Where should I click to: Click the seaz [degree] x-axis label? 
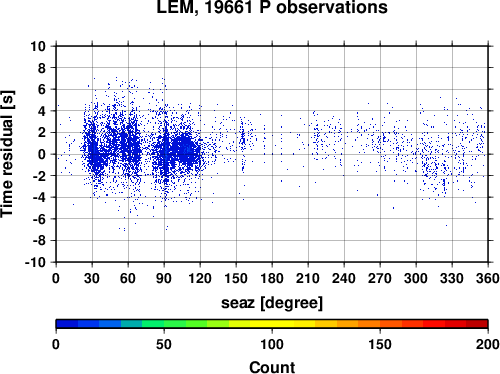point(272,303)
